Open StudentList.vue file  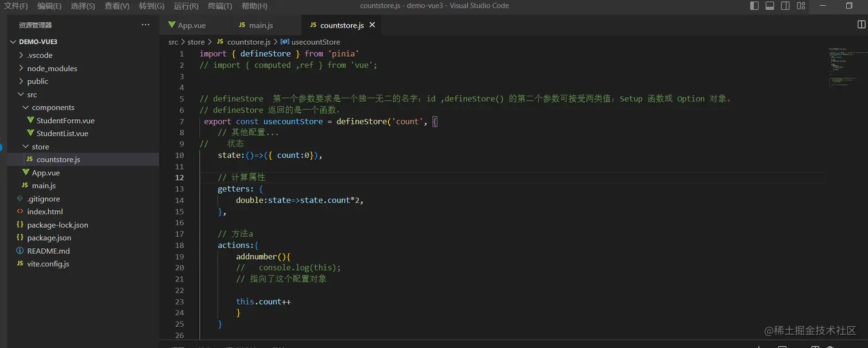tap(83, 134)
